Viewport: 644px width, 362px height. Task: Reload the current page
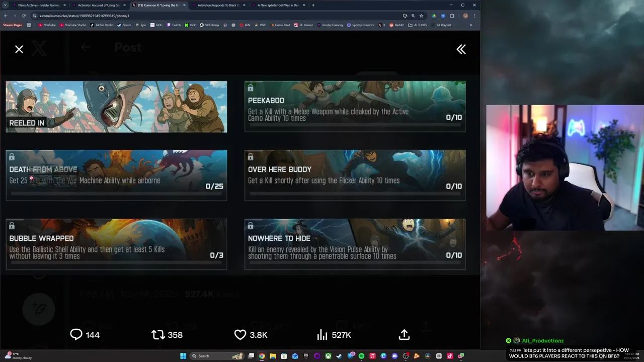(23, 16)
